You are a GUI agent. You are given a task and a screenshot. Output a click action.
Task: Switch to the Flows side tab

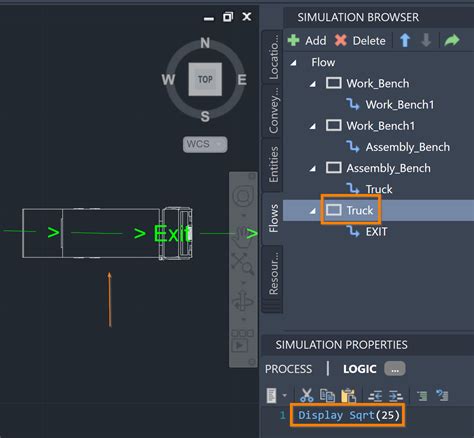(273, 218)
